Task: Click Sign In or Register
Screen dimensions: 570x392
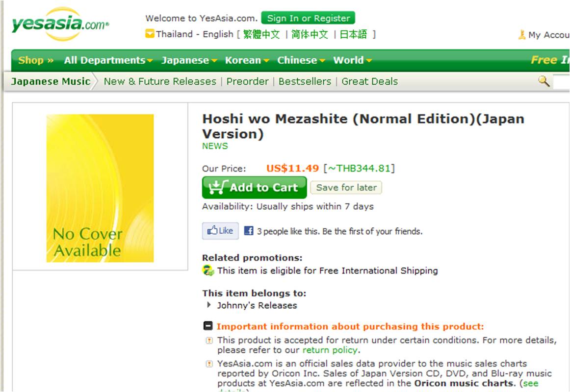Action: (308, 18)
